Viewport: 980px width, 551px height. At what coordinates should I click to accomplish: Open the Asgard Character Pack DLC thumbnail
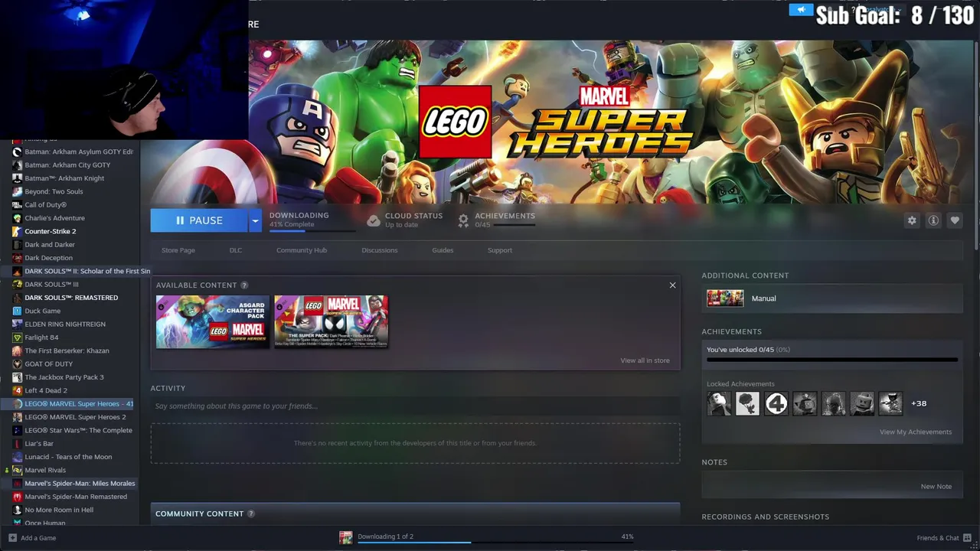click(x=213, y=322)
